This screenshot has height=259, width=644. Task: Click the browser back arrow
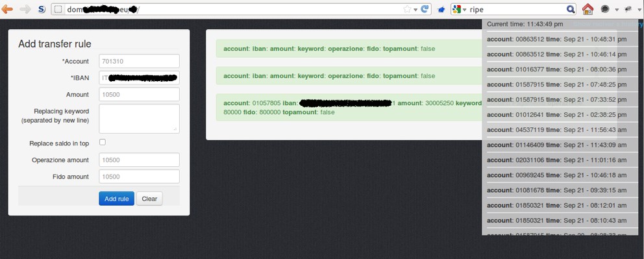7,9
